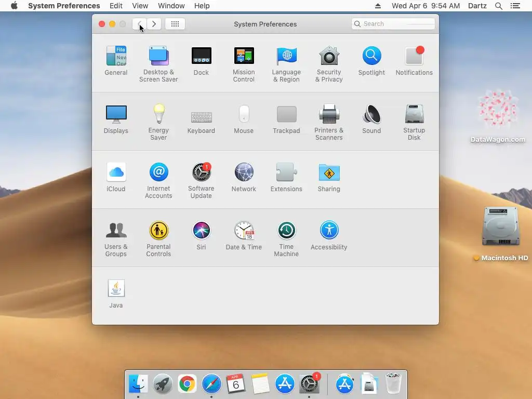Click the back navigation arrow
The image size is (532, 399).
point(139,24)
